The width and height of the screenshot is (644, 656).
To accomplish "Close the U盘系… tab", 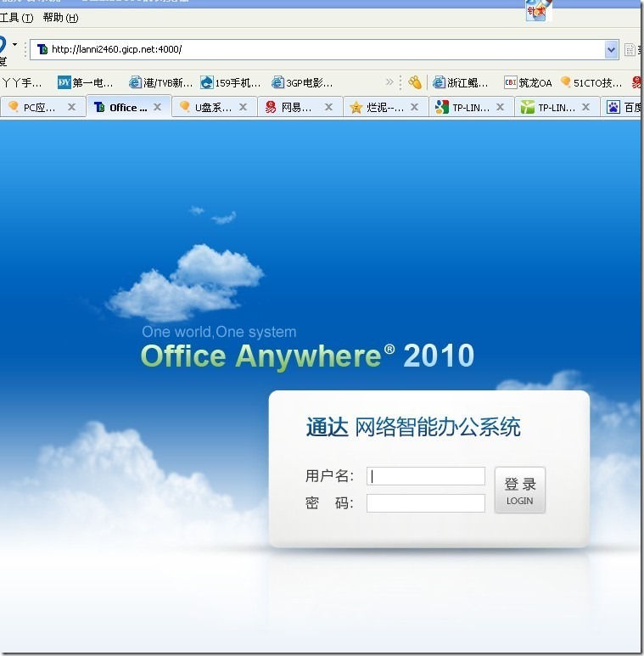I will [x=243, y=107].
